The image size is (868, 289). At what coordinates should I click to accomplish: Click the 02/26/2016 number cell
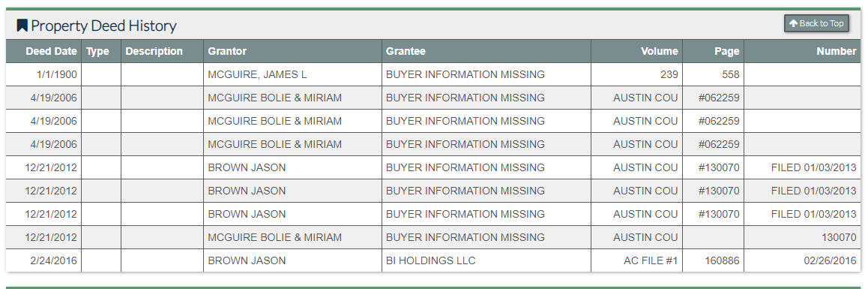802,260
